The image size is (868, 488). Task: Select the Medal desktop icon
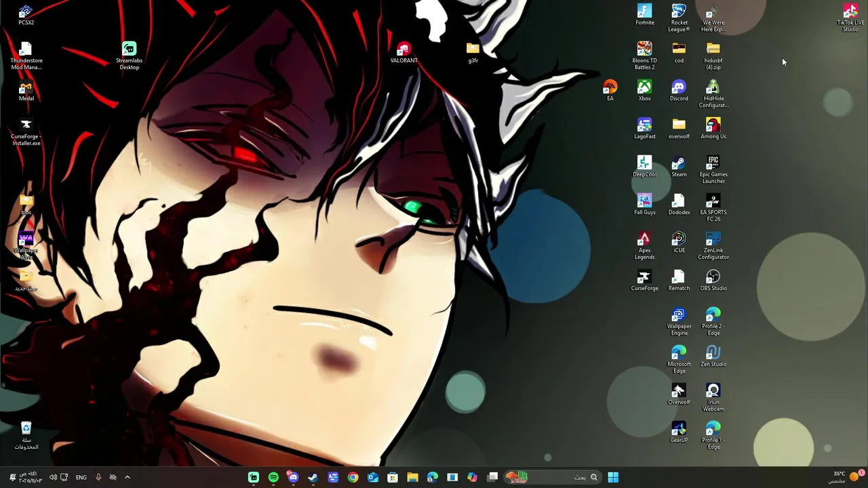click(26, 91)
